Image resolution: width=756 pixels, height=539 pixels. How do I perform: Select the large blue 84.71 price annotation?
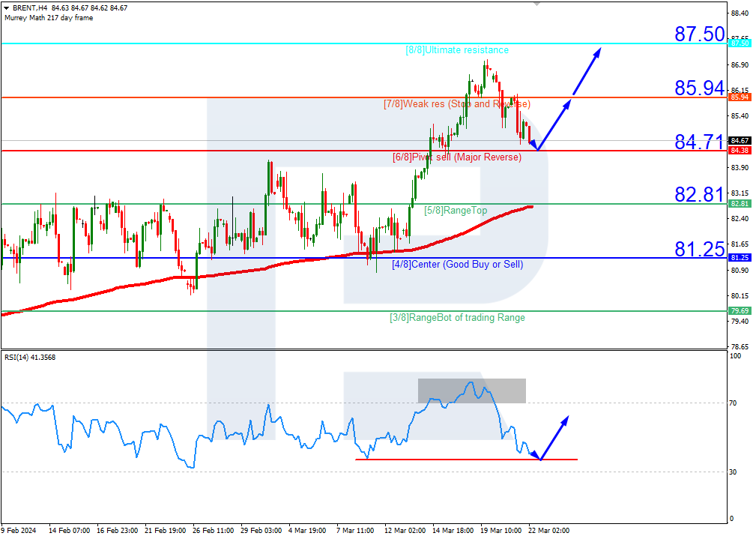point(699,142)
